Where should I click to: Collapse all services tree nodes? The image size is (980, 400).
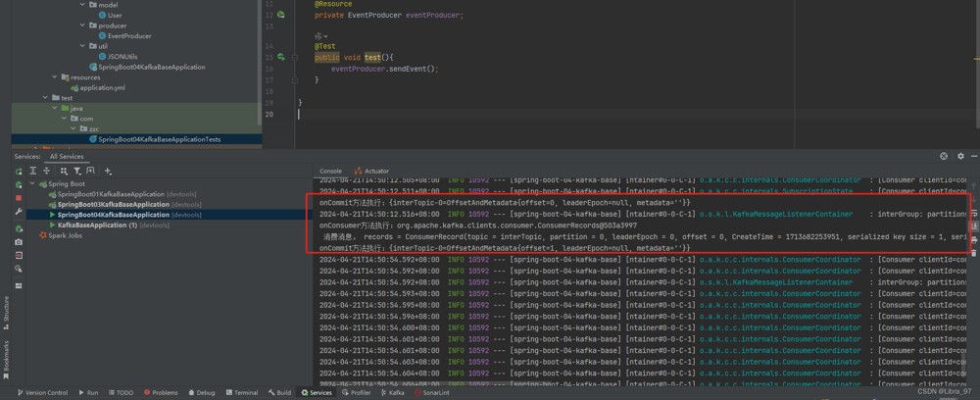(46, 171)
